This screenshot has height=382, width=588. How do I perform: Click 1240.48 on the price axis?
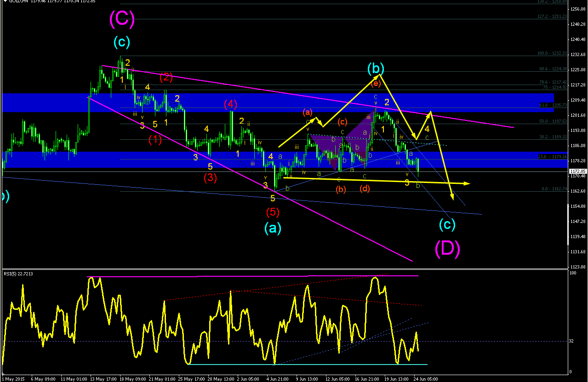coord(578,40)
